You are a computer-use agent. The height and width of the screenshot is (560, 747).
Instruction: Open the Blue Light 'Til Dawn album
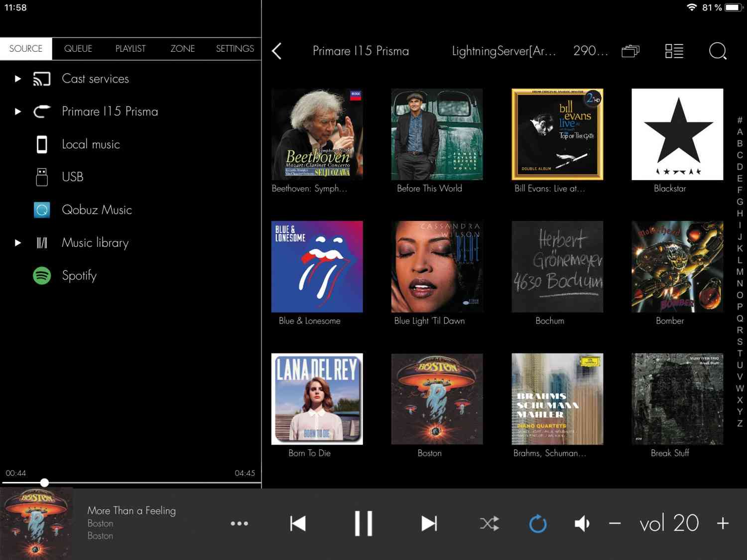(x=437, y=267)
